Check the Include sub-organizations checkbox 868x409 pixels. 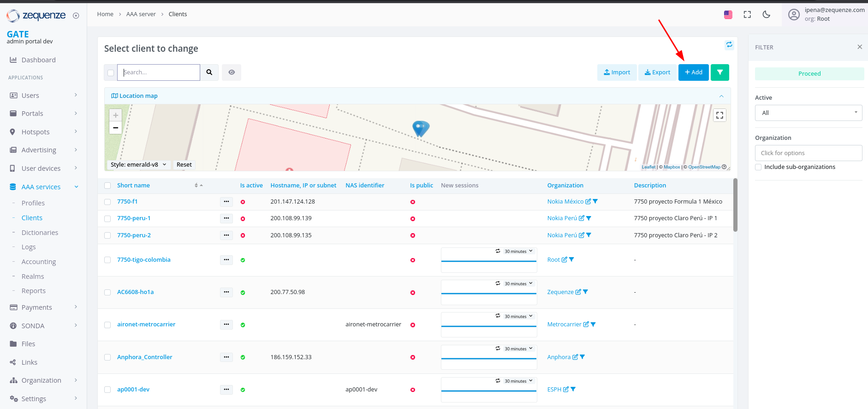pyautogui.click(x=758, y=167)
